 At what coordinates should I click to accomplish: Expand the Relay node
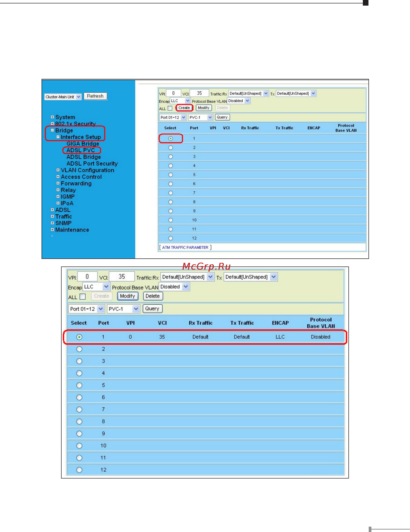pyautogui.click(x=58, y=190)
